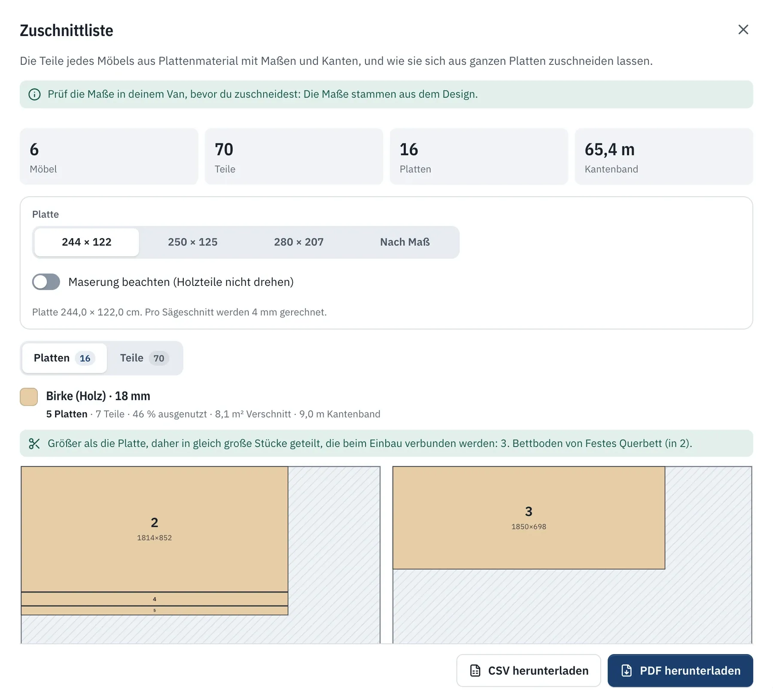
Task: Click the '9,0 m Kantenband' text
Action: click(x=340, y=414)
